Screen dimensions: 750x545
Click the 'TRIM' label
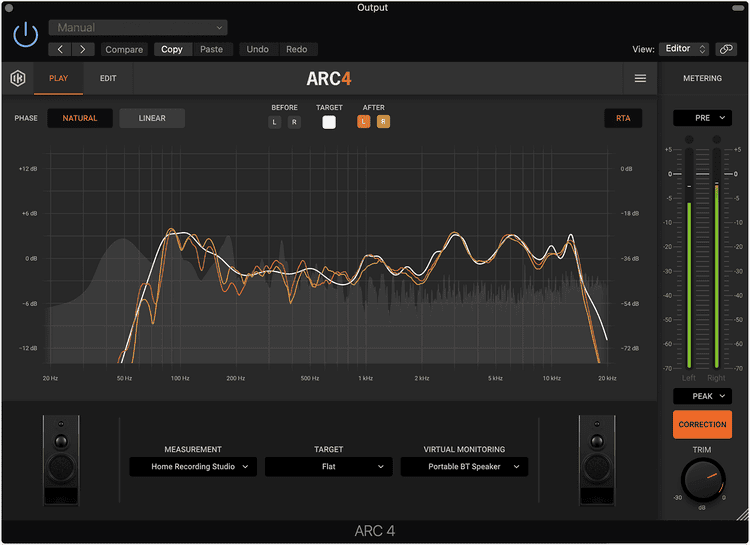(702, 450)
